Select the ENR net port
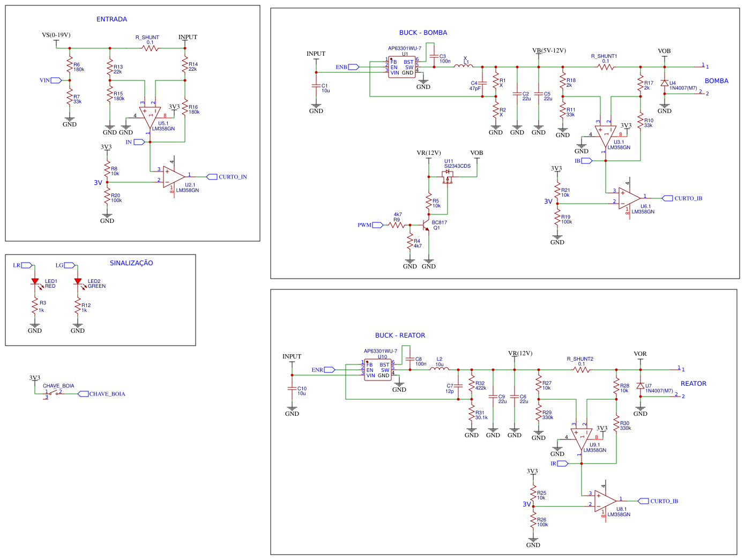 click(x=323, y=370)
